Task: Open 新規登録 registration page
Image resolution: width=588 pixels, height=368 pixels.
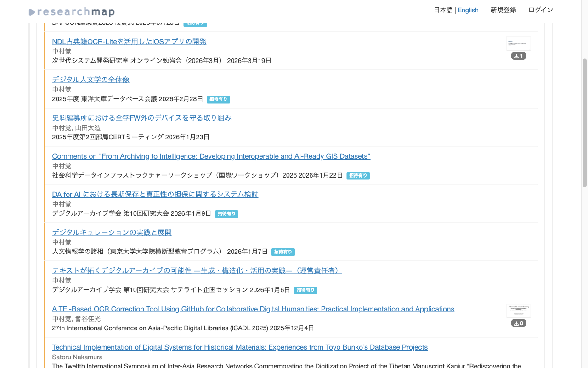Action: [x=503, y=10]
